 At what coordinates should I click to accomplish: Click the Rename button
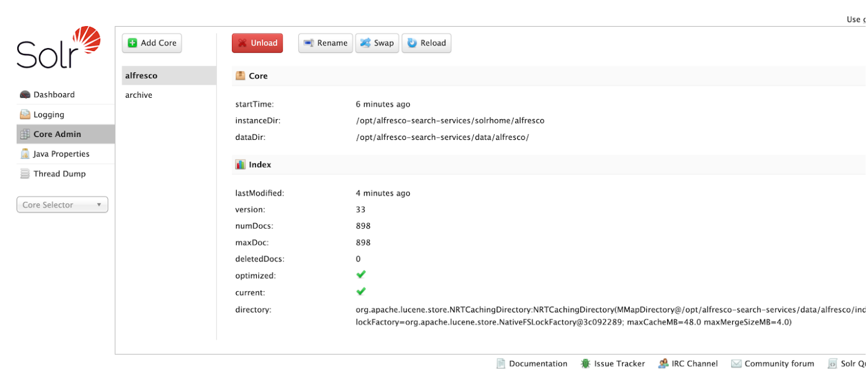click(x=325, y=43)
